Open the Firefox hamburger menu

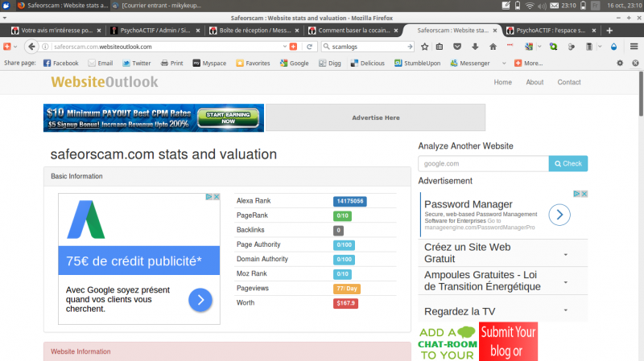[x=632, y=47]
